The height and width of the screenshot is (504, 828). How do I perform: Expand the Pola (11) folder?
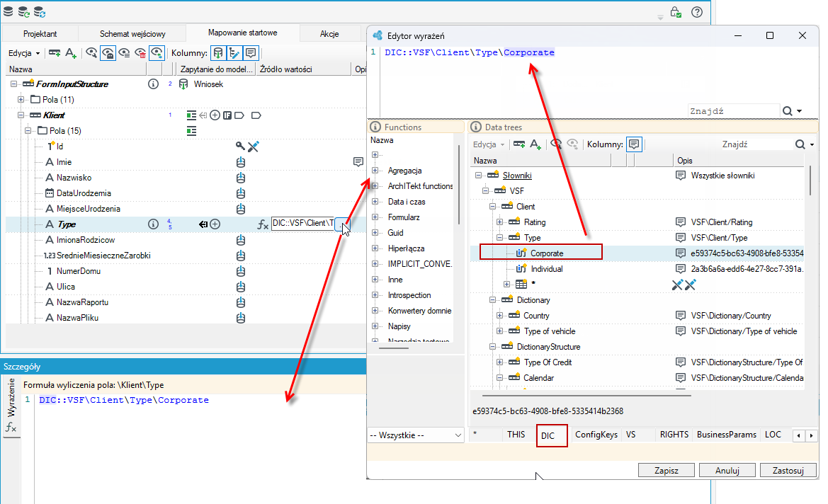(x=21, y=99)
